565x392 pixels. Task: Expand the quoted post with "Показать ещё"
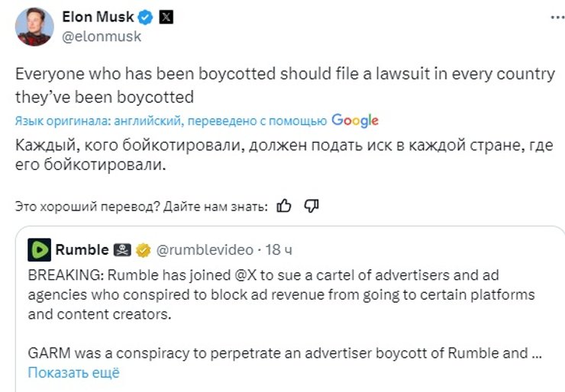74,373
